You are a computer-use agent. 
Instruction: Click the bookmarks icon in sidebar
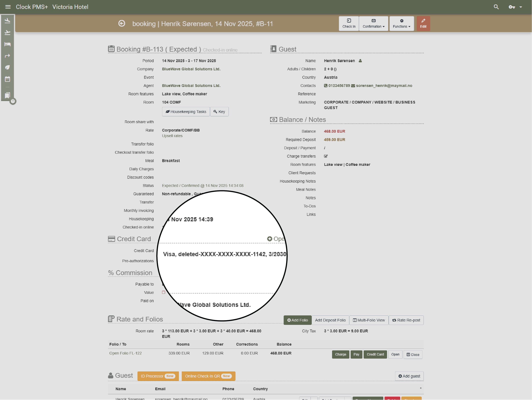click(7, 95)
